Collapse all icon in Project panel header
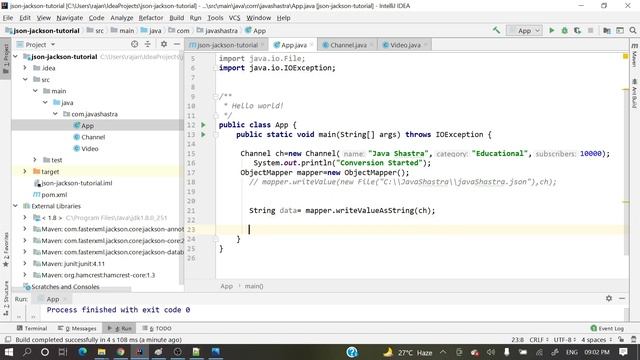This screenshot has height=360, width=640. pos(147,44)
